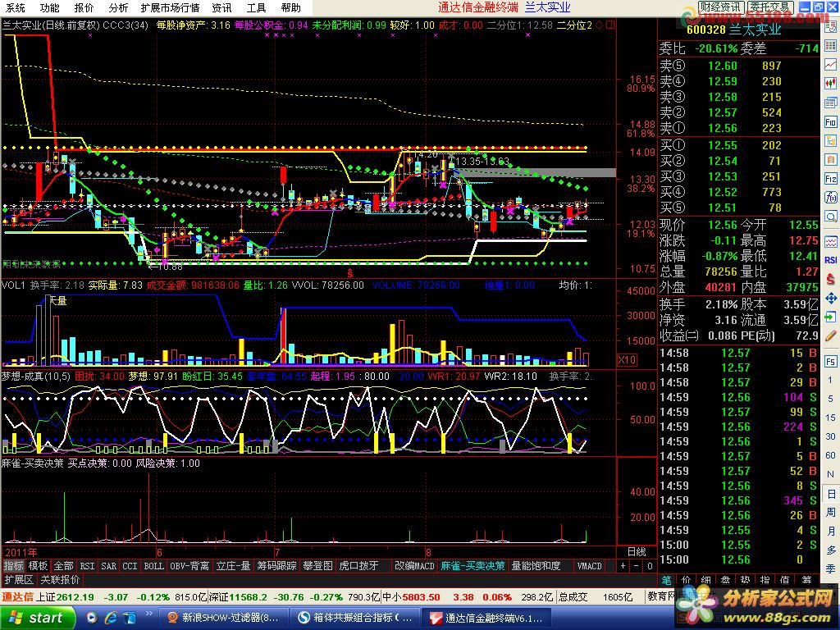Click the X10 volume scale button
840x630 pixels.
[x=628, y=359]
